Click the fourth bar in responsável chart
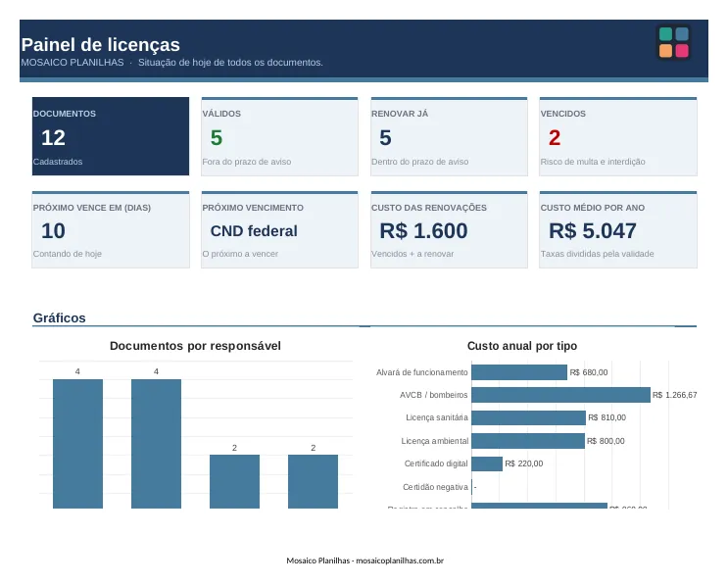 [313, 481]
